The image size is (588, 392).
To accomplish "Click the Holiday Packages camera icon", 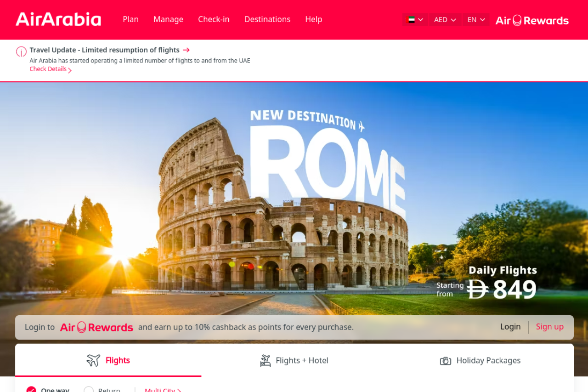I will pos(446,361).
